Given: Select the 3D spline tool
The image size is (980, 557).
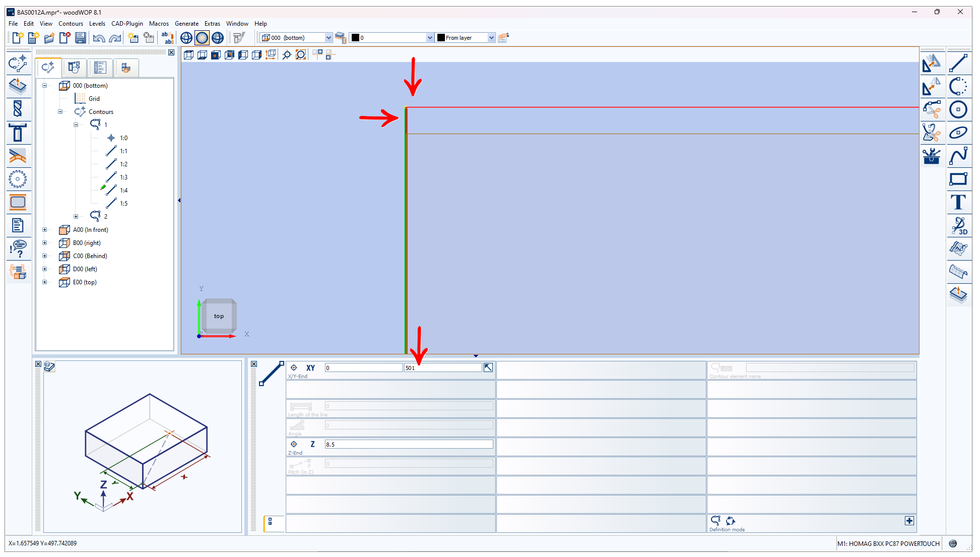Looking at the screenshot, I should pos(958,225).
